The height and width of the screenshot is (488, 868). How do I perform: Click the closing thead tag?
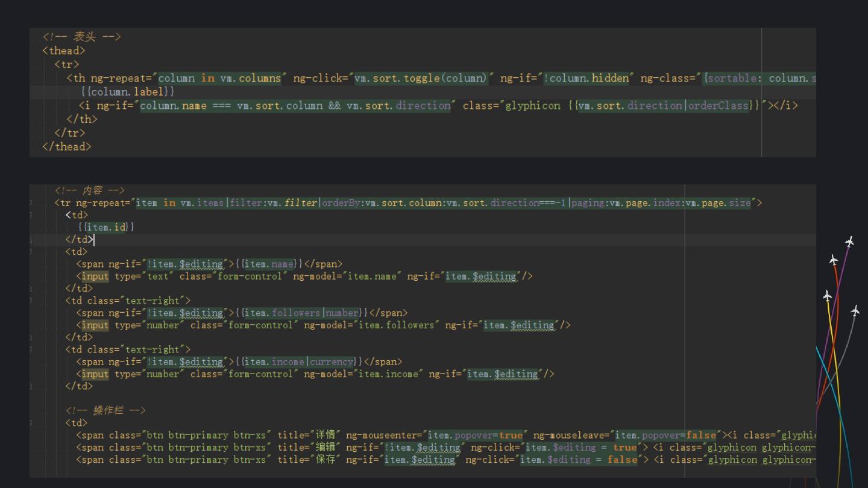point(66,146)
